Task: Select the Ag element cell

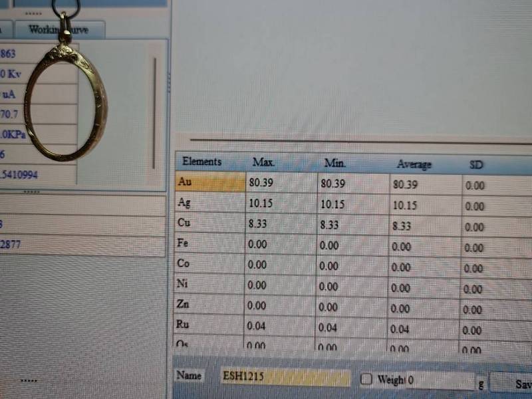Action: (x=209, y=203)
